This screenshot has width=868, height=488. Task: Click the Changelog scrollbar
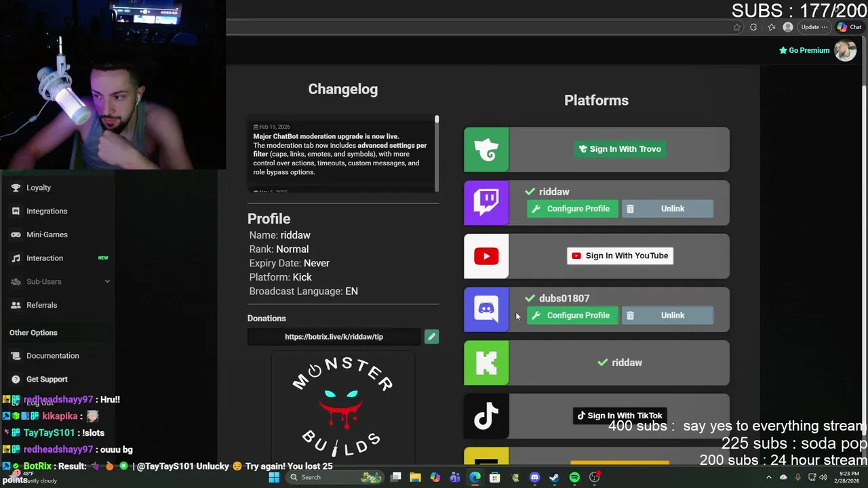(437, 153)
